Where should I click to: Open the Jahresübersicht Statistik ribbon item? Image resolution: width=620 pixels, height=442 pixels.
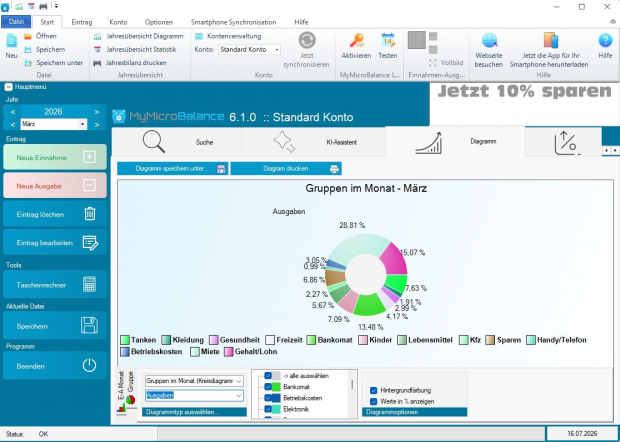tap(135, 49)
